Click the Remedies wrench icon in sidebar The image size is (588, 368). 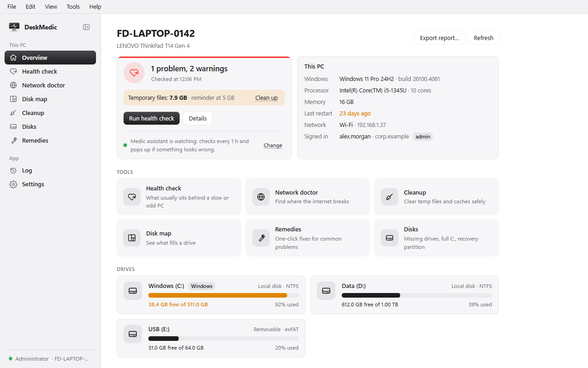click(13, 140)
